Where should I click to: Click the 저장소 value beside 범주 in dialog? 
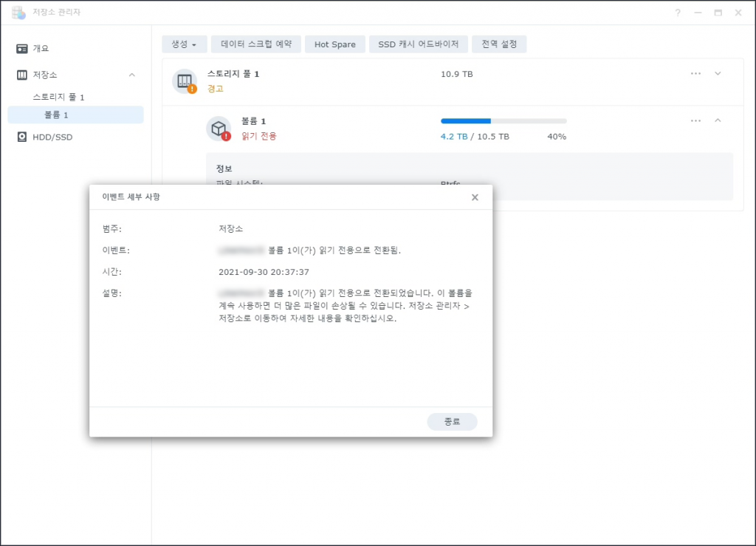230,228
